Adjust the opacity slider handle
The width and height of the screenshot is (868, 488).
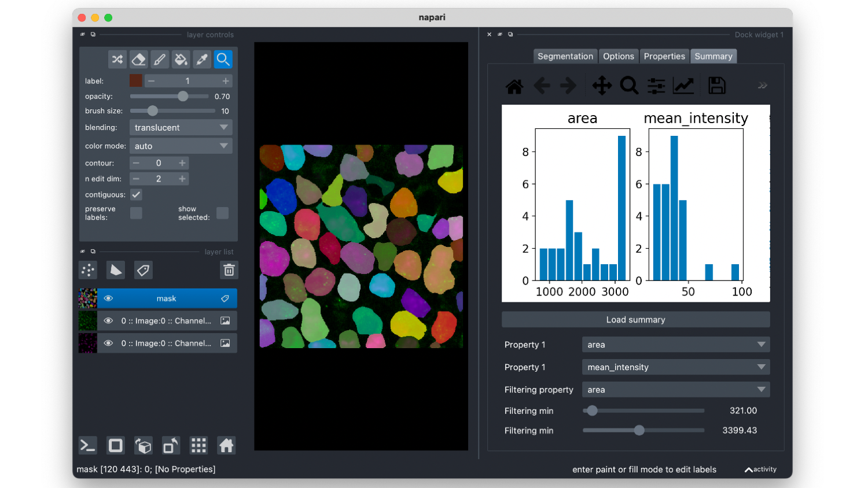(x=183, y=96)
